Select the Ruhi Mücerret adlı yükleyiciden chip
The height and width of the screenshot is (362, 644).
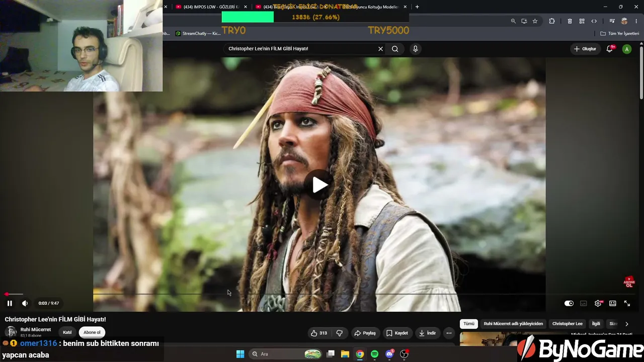(513, 324)
